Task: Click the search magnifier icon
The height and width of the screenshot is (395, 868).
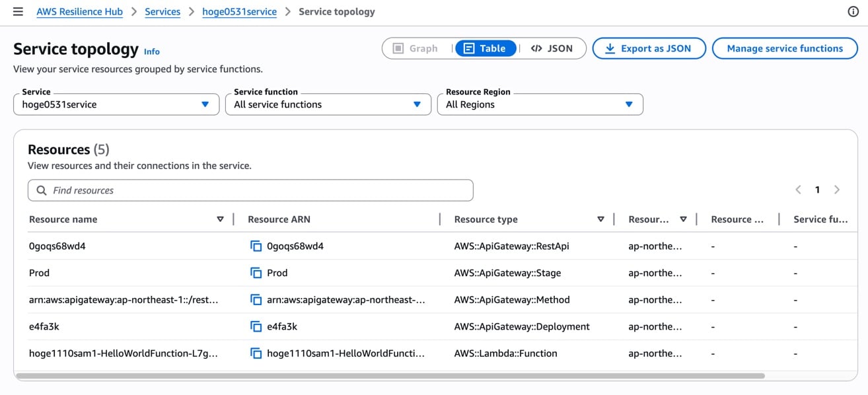Action: [42, 190]
